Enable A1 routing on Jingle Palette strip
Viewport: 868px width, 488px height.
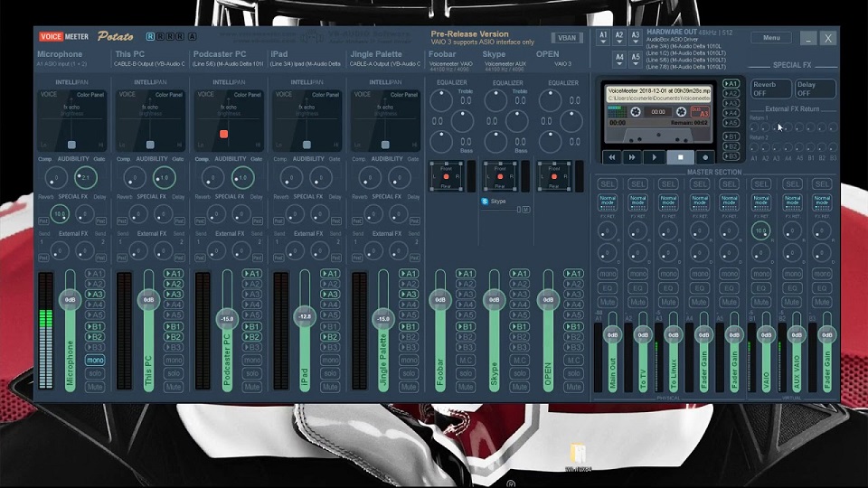click(x=409, y=274)
